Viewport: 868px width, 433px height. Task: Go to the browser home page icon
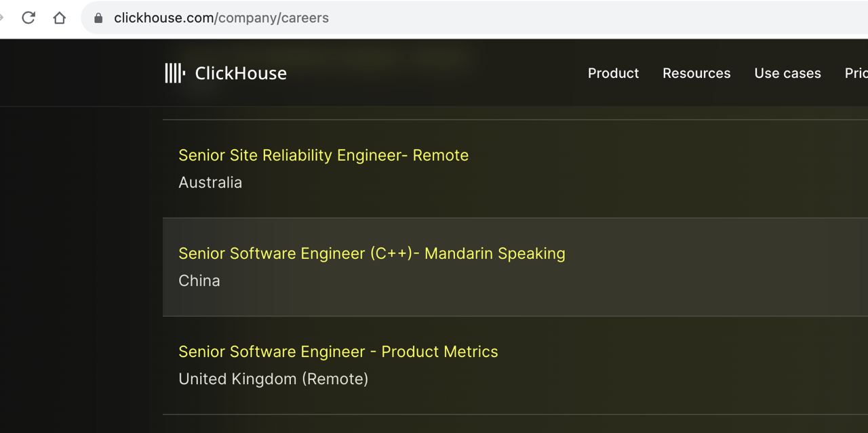60,18
